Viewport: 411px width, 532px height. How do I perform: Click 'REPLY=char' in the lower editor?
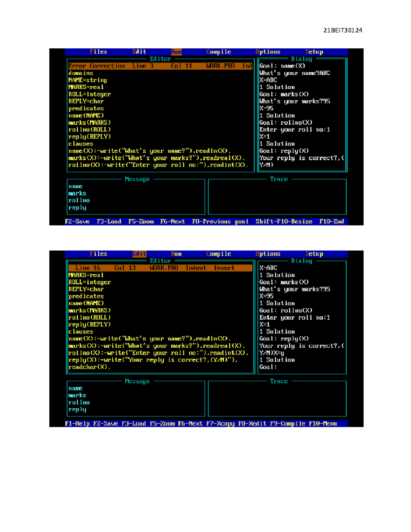(x=86, y=289)
